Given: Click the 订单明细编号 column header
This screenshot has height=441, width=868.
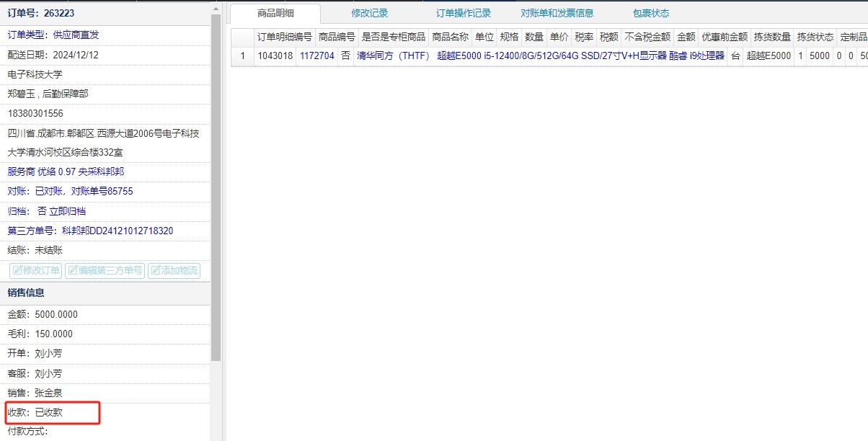Looking at the screenshot, I should click(285, 37).
